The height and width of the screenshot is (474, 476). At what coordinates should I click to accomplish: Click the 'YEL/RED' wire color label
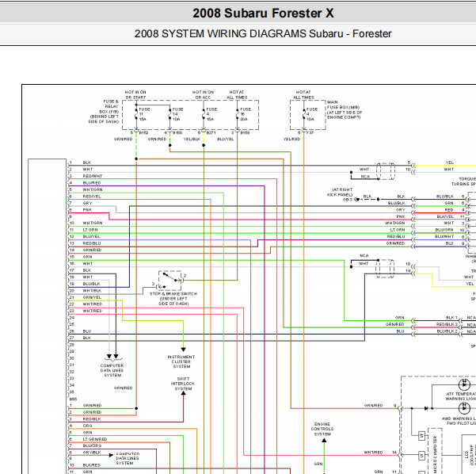[291, 140]
